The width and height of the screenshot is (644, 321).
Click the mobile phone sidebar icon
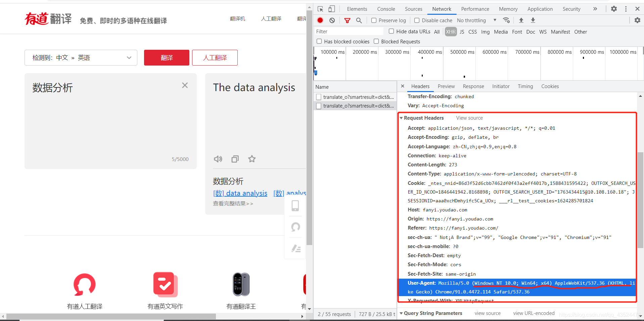pyautogui.click(x=295, y=206)
